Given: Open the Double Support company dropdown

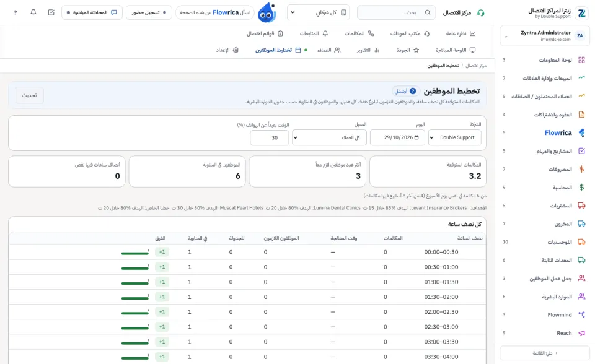Looking at the screenshot, I should coord(454,137).
